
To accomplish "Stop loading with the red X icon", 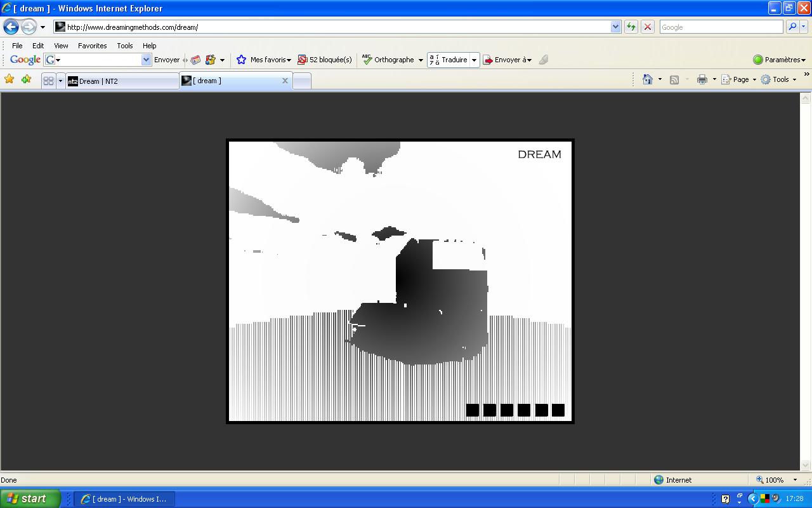I will click(x=647, y=27).
